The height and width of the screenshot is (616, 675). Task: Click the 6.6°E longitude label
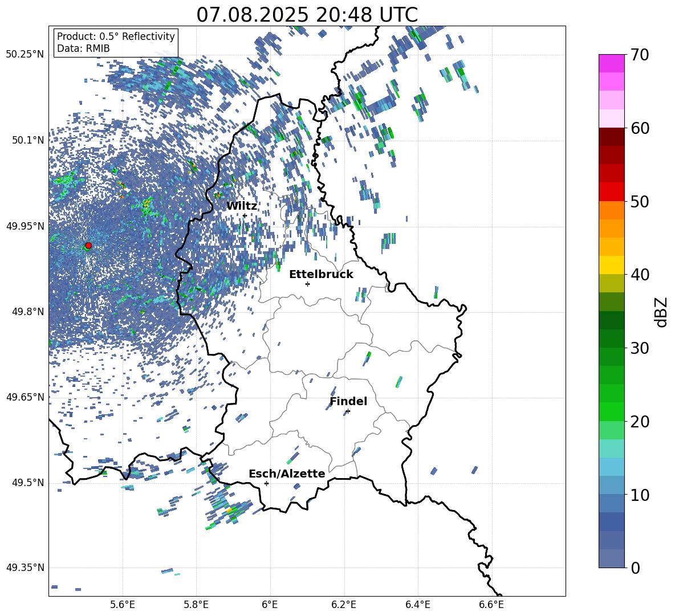[491, 605]
